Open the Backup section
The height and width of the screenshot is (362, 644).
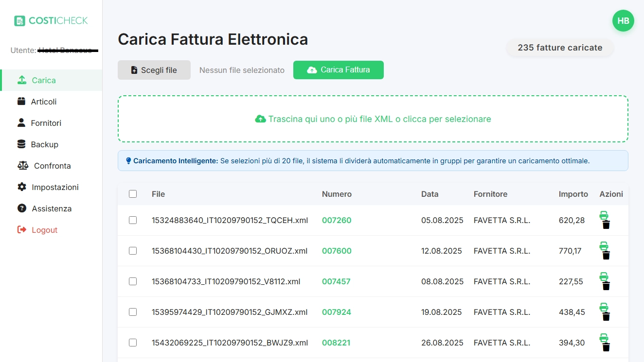click(51, 144)
